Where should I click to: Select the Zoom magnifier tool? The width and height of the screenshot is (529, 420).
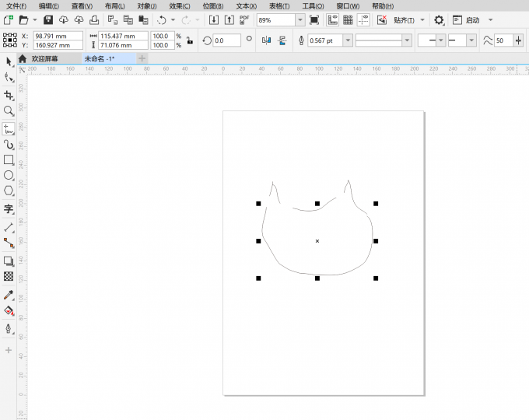9,111
